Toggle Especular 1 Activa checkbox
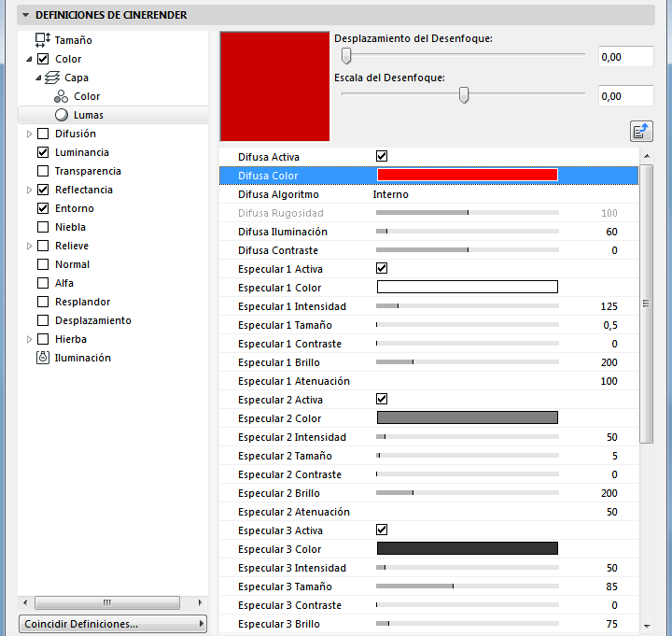Image resolution: width=672 pixels, height=636 pixels. pos(382,268)
